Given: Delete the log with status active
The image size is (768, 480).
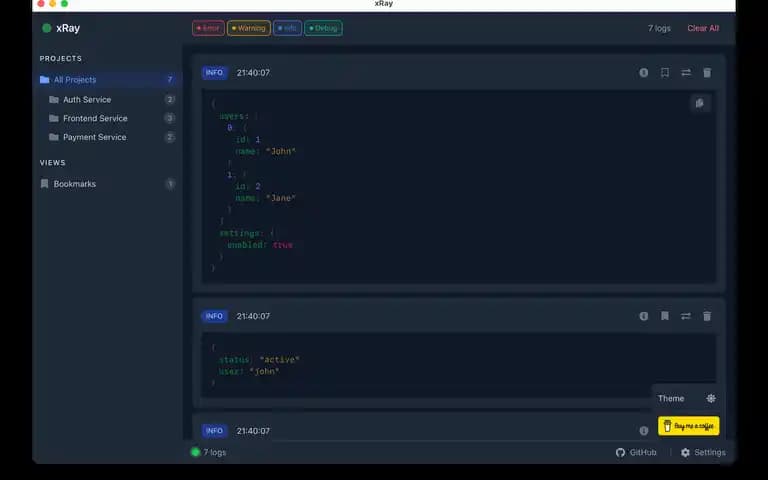Looking at the screenshot, I should tap(707, 316).
